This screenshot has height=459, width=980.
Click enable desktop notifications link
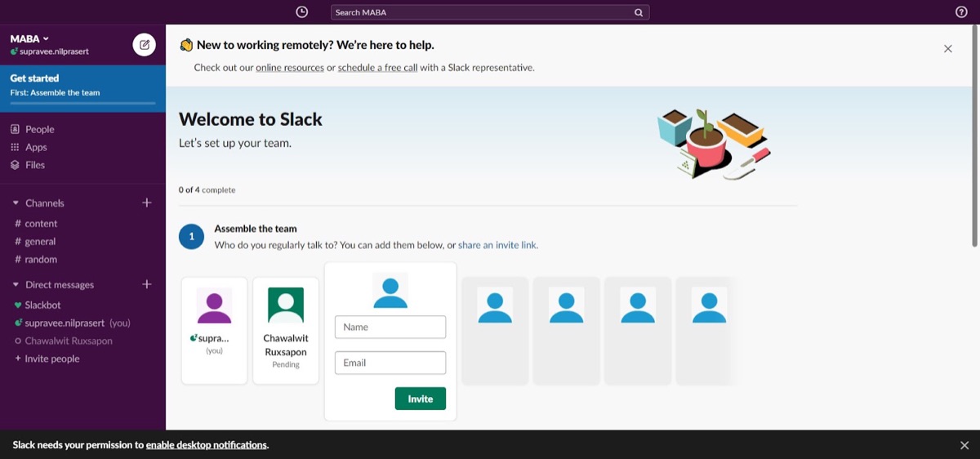[x=207, y=445]
